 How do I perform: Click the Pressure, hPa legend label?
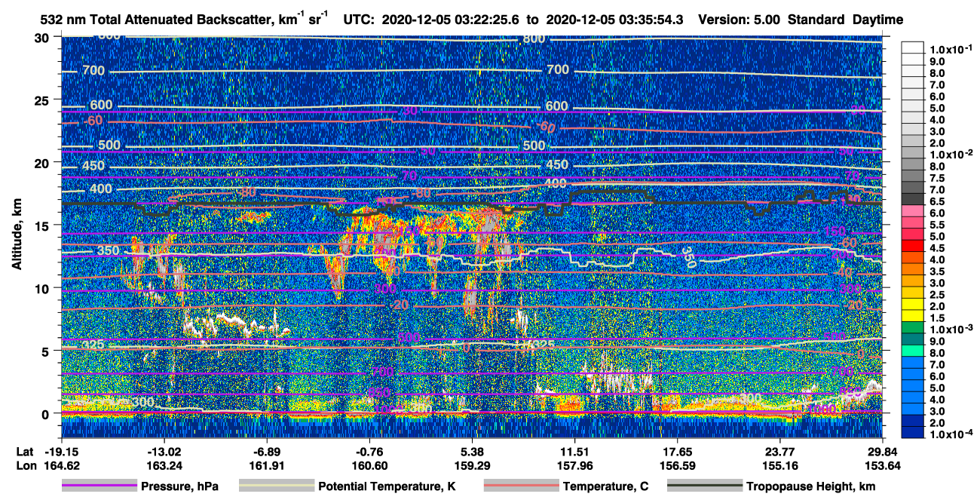tap(179, 486)
